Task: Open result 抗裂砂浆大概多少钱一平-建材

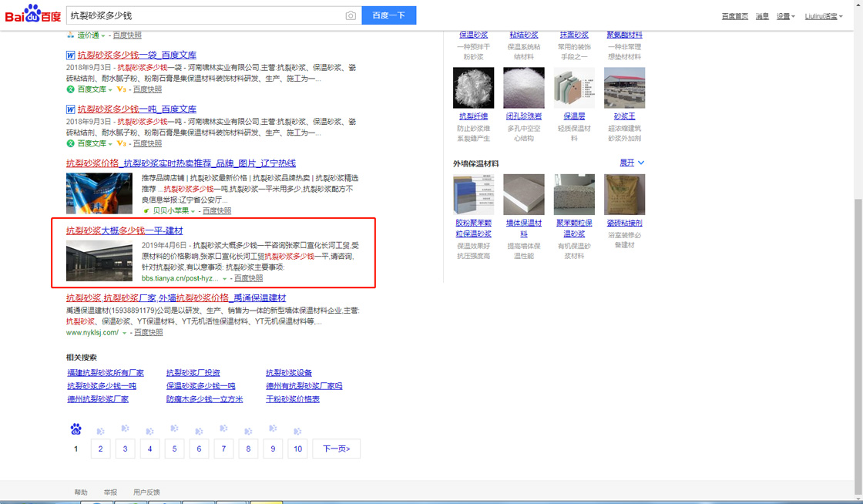Action: [124, 230]
